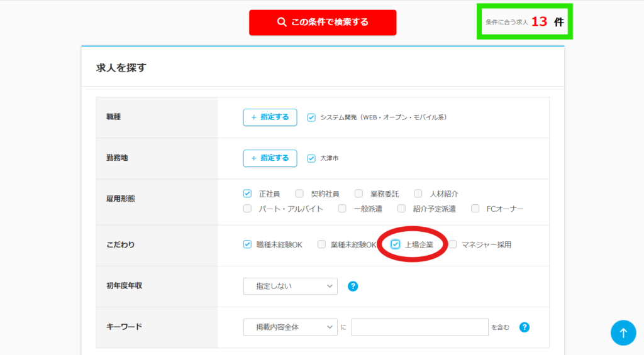Enable the 契約社員 checkbox

(299, 194)
